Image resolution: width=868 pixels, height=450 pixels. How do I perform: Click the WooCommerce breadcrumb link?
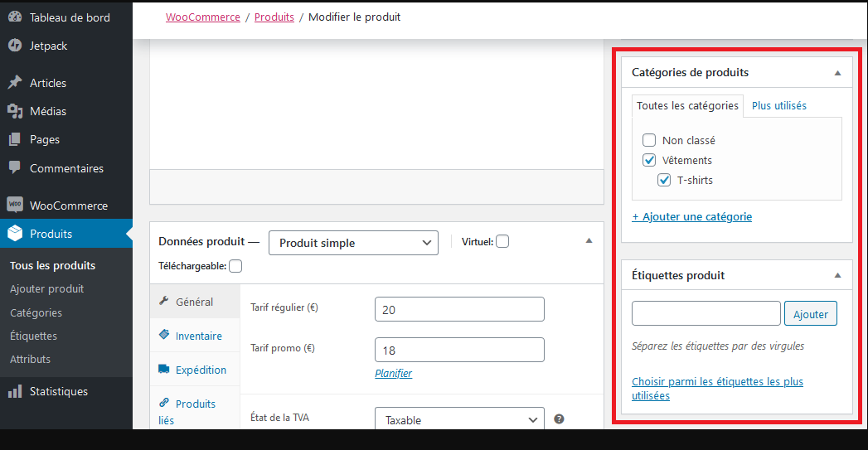[203, 17]
